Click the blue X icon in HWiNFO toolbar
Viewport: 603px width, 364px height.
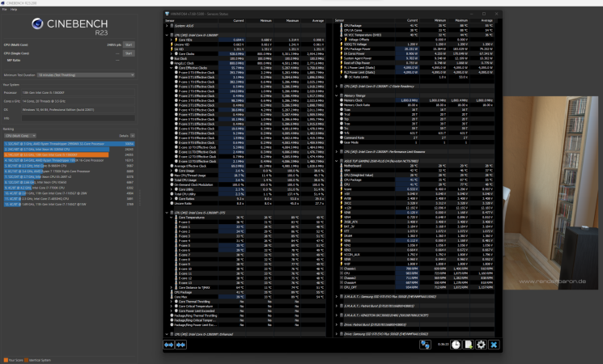click(494, 345)
